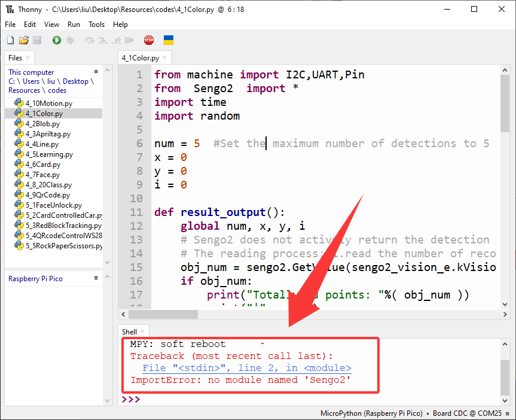Screen dimensions: 516x420
Task: Open the Edit menu
Action: [30, 25]
